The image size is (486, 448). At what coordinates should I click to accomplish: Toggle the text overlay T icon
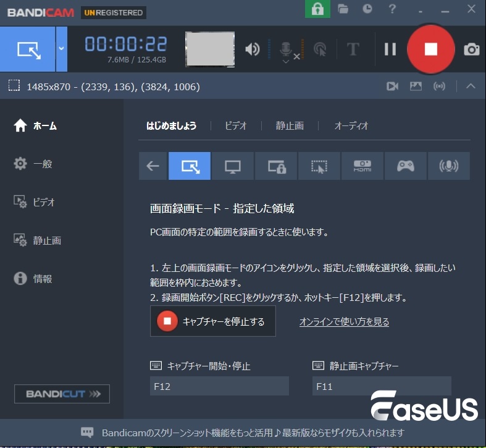tap(353, 49)
